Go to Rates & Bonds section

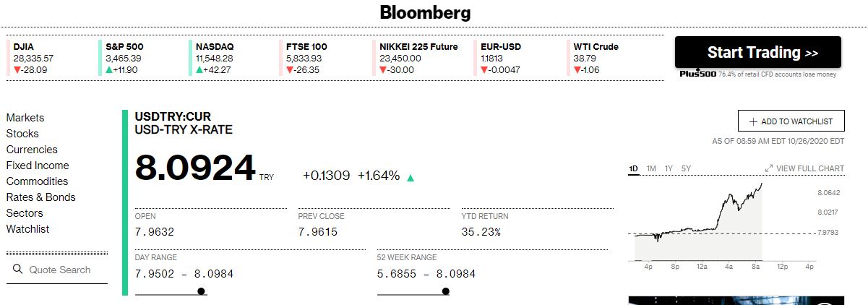point(40,197)
